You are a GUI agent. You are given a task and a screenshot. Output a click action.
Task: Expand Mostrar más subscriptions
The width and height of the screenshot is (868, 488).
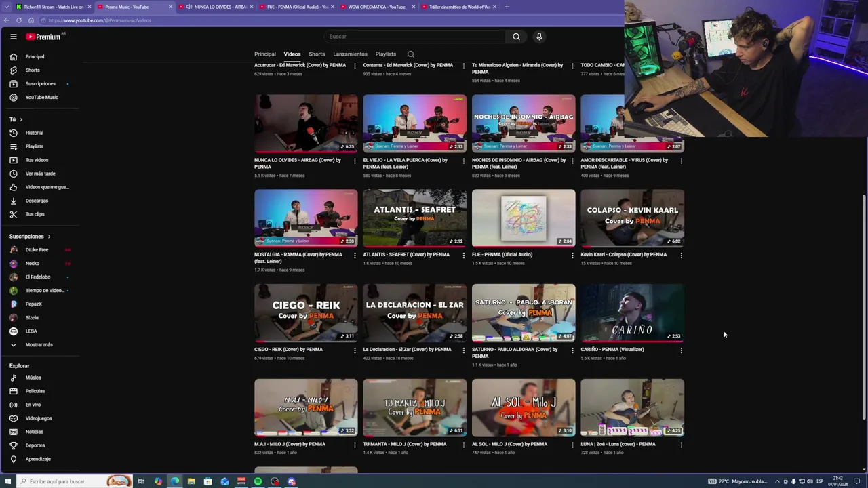(x=39, y=344)
